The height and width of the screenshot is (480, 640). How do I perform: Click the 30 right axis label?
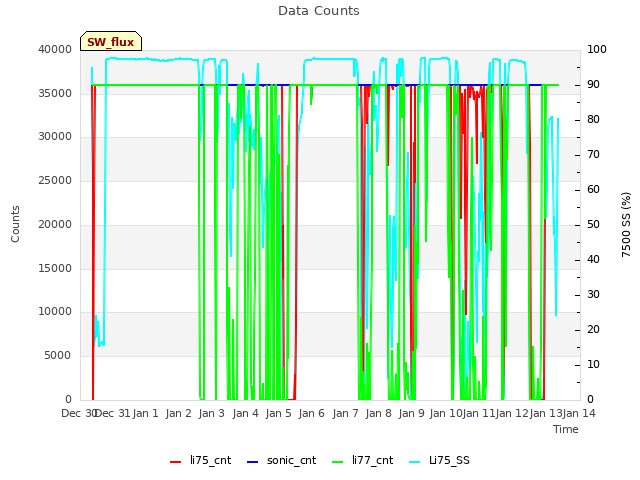click(593, 294)
